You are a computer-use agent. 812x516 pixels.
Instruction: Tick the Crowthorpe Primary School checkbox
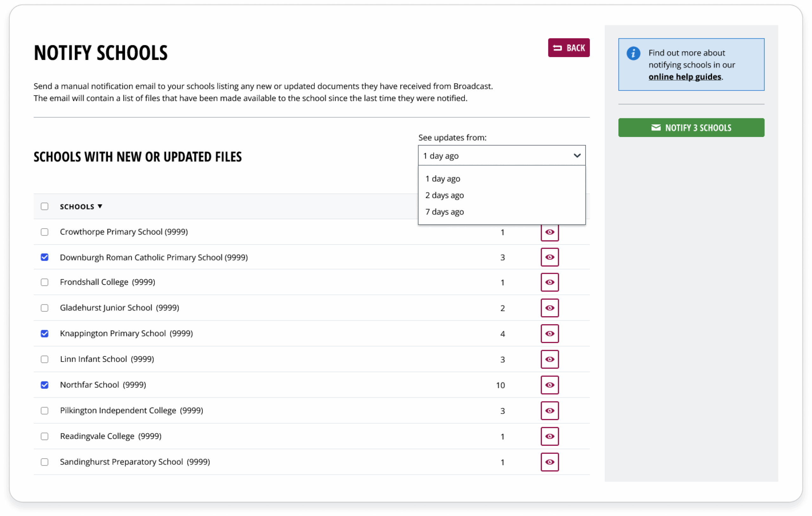(44, 232)
